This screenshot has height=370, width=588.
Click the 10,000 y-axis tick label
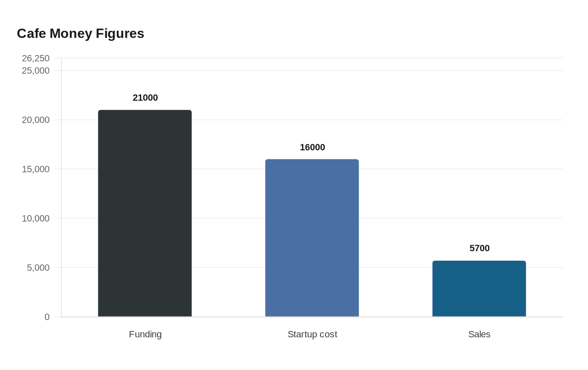[36, 218]
